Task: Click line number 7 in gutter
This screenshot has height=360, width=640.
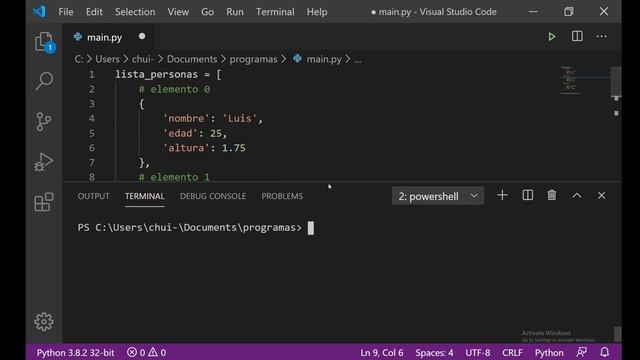Action: (92, 162)
